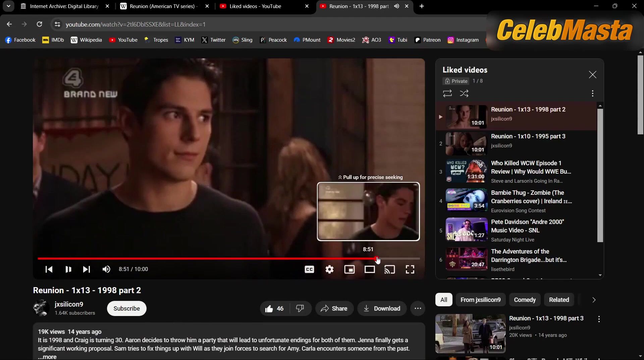Dislike this video
This screenshot has width=644, height=360.
(300, 309)
